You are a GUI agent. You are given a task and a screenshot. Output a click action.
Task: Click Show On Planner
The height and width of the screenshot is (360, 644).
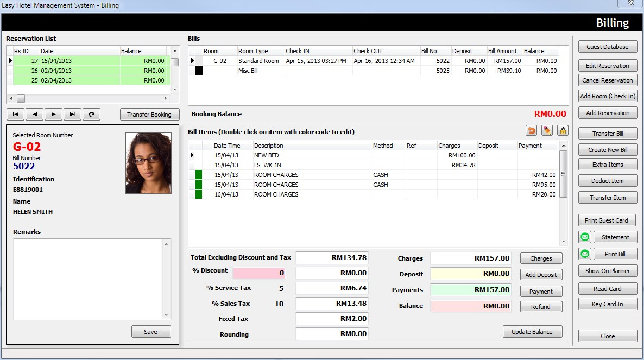tap(608, 271)
